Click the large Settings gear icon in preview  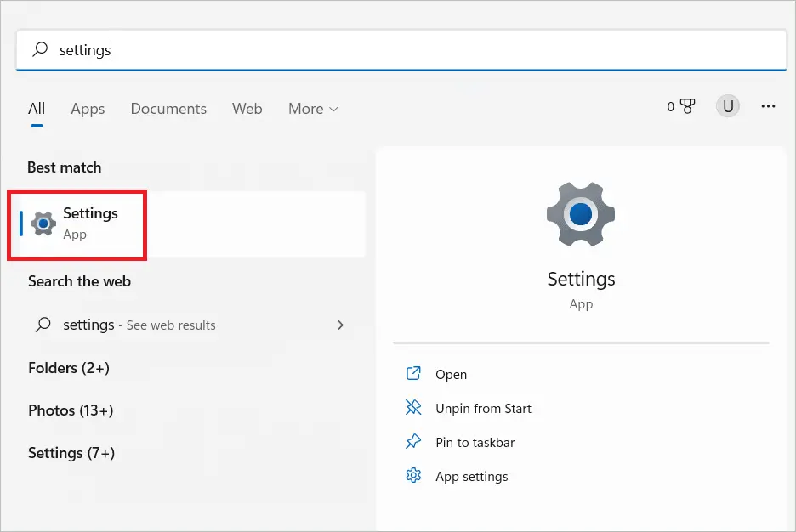coord(581,214)
